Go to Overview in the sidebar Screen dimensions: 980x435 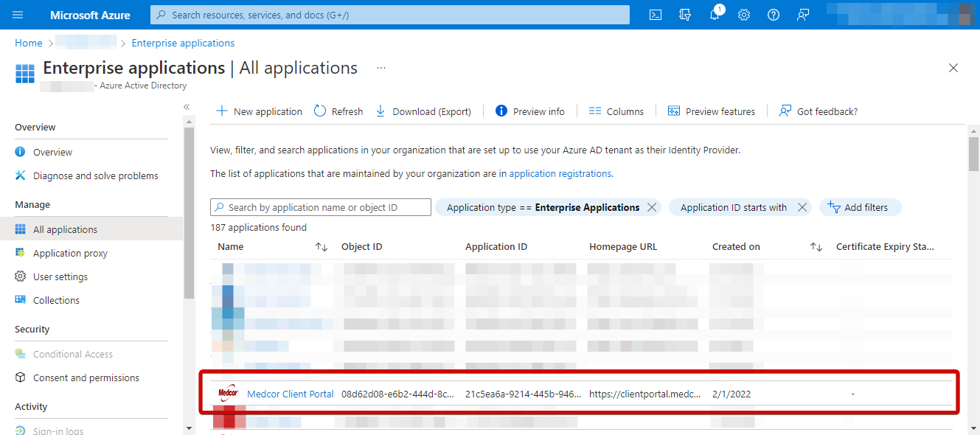tap(52, 153)
